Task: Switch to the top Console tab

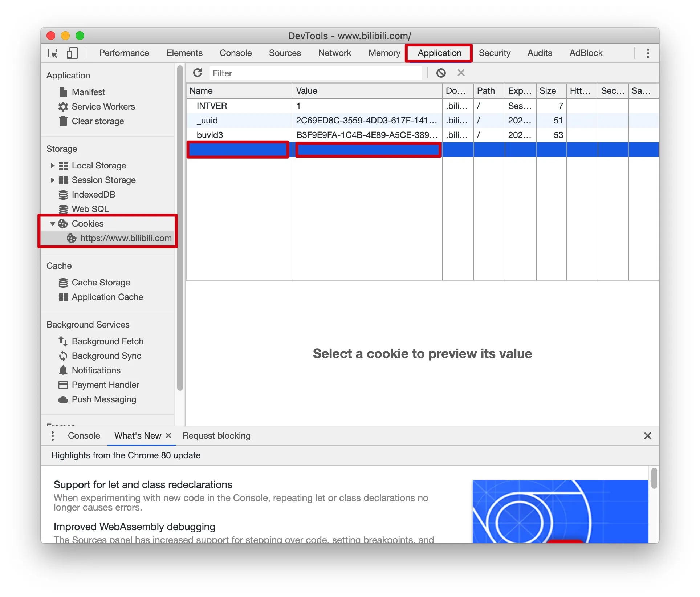Action: pyautogui.click(x=236, y=53)
